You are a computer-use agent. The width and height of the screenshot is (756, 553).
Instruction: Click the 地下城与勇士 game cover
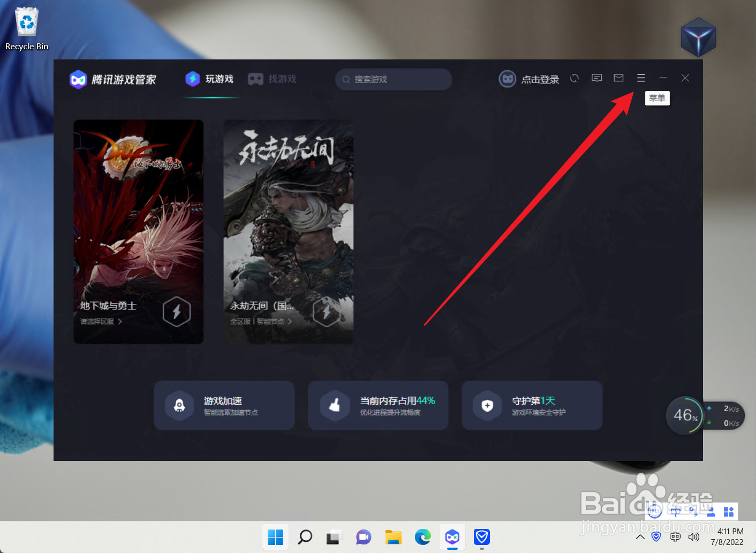[139, 231]
